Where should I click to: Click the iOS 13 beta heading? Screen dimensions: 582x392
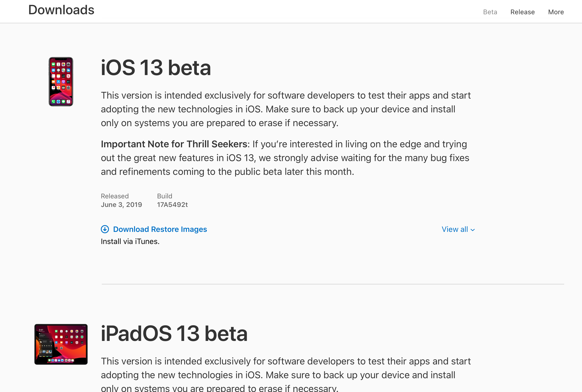tap(156, 68)
